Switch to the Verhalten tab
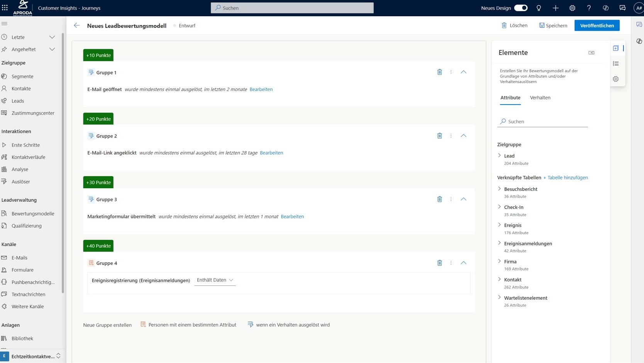The image size is (644, 363). pyautogui.click(x=540, y=98)
